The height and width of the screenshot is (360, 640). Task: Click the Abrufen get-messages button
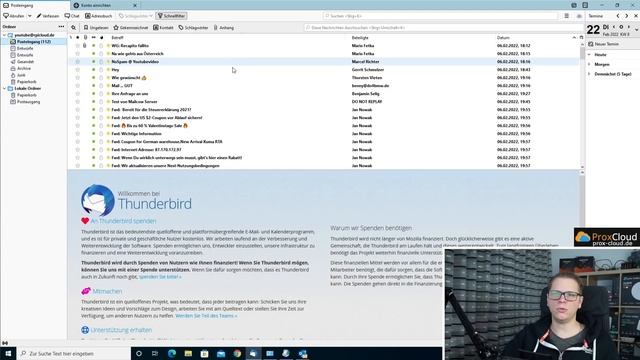click(x=14, y=16)
